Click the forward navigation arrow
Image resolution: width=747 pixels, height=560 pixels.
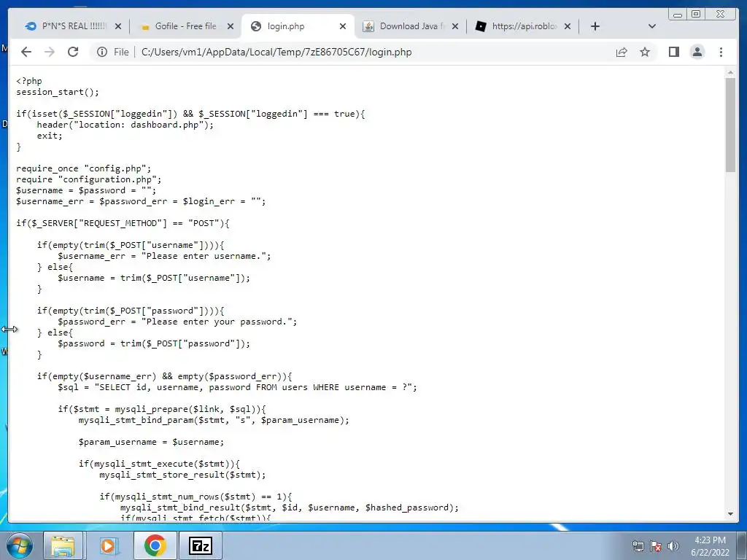click(x=50, y=52)
